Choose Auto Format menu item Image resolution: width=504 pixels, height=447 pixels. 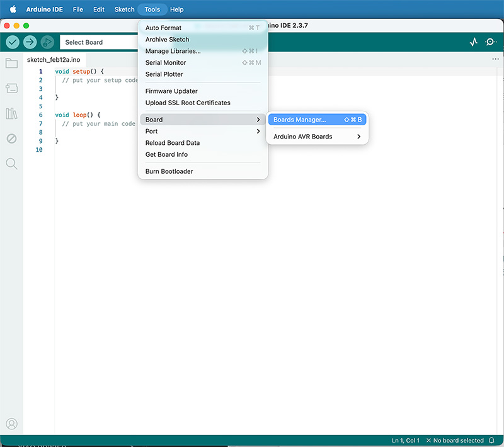pyautogui.click(x=203, y=28)
